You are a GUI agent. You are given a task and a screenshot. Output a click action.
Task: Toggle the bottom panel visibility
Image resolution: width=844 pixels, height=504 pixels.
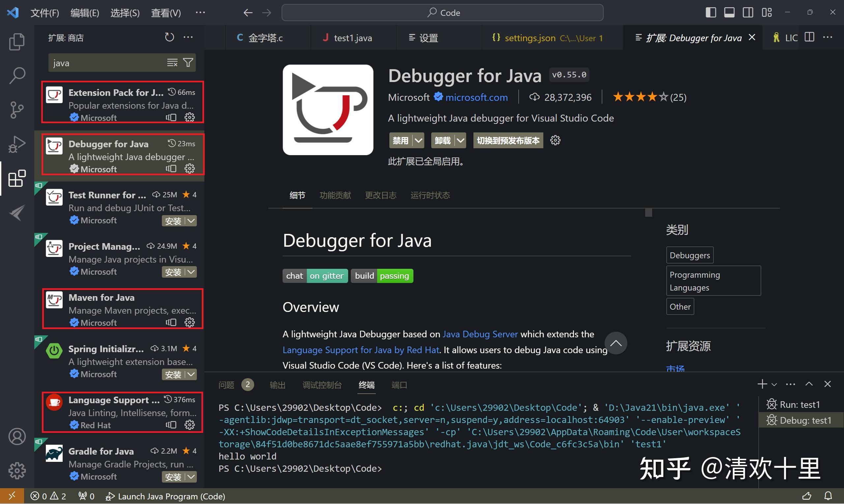729,12
